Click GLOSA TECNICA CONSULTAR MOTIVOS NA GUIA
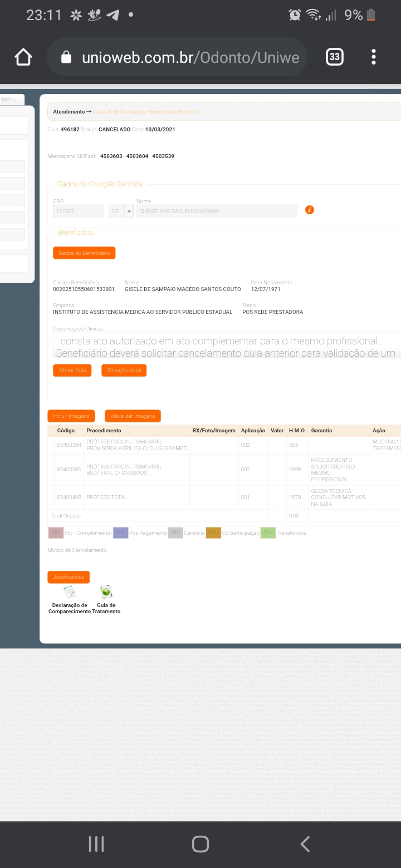The height and width of the screenshot is (868, 401). [x=339, y=497]
